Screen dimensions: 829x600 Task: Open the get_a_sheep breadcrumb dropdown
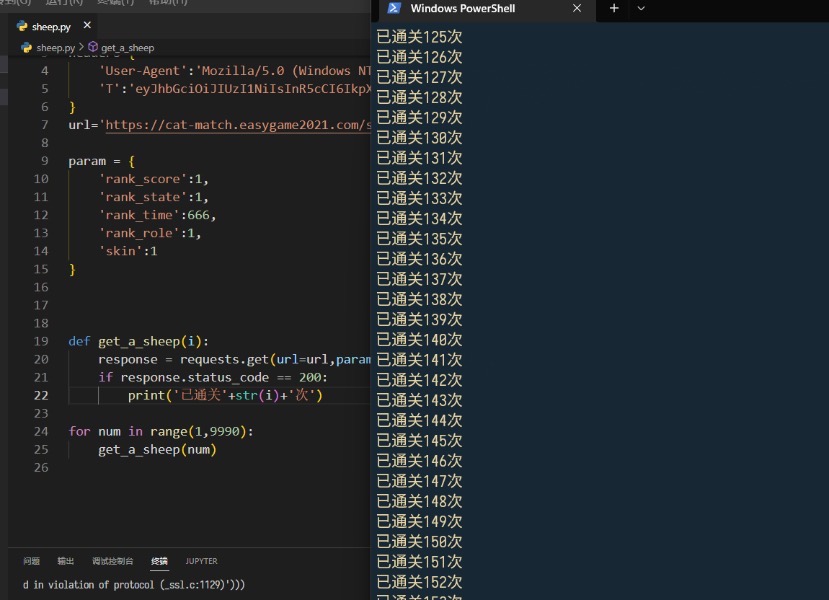[127, 47]
